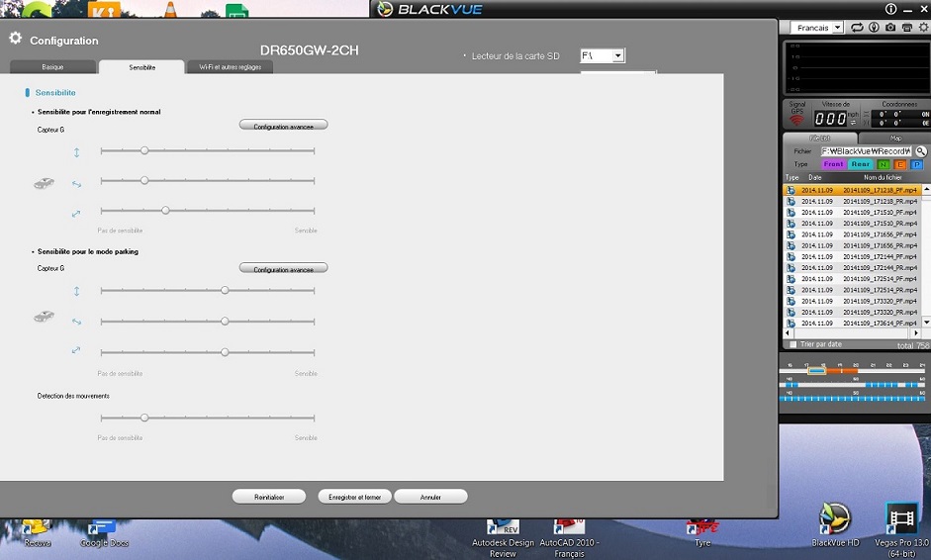Click the magnifier icon next to Fichier
Screen dimensions: 931x560
point(921,151)
